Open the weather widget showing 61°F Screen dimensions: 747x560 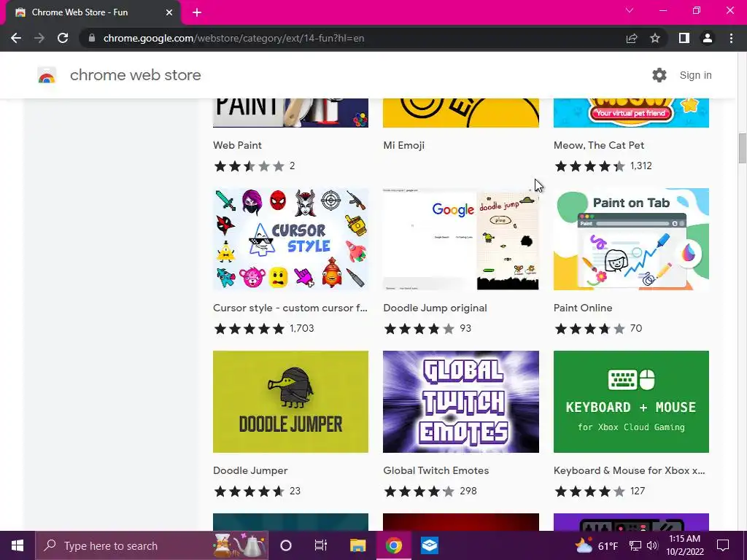click(x=597, y=545)
